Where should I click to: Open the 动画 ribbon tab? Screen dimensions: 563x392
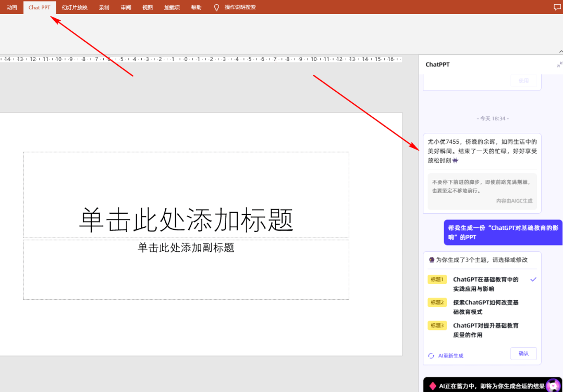click(x=12, y=7)
